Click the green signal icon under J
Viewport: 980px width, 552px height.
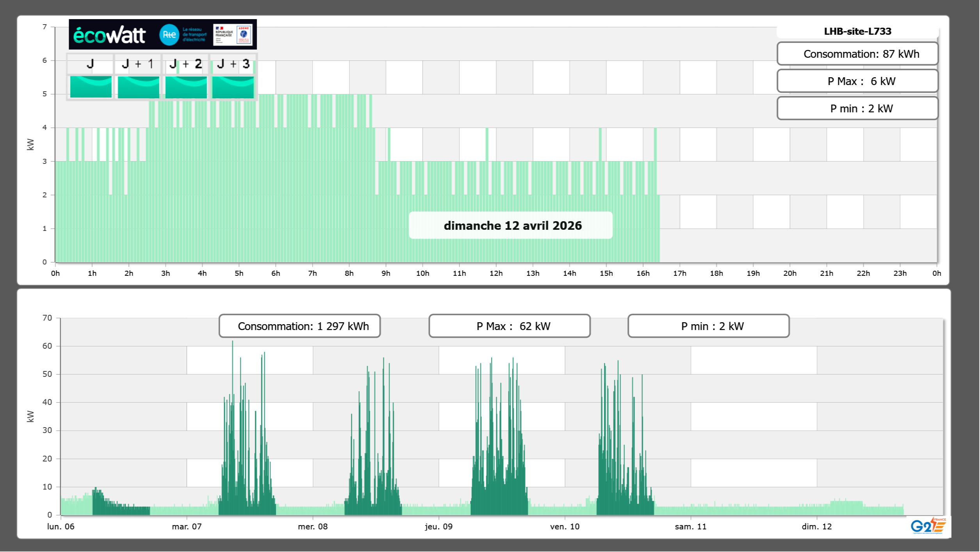click(x=91, y=87)
